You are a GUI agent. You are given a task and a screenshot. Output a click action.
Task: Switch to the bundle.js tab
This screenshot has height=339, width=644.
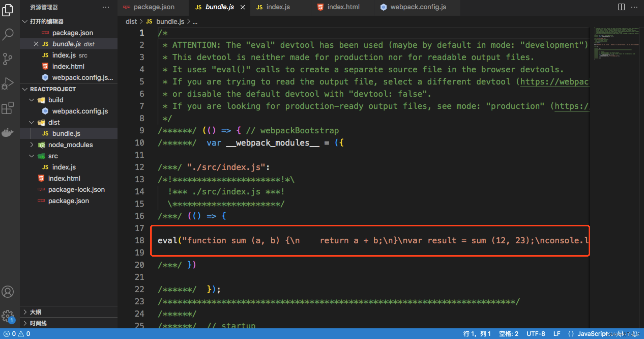[x=219, y=7]
